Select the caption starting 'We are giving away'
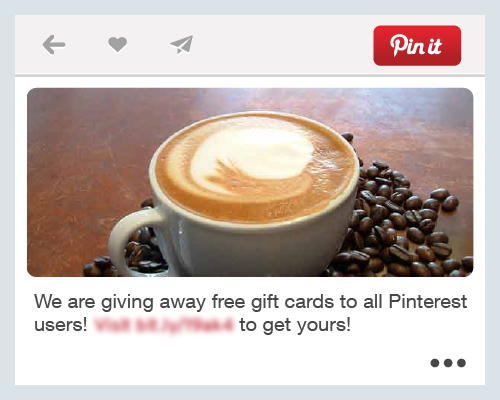This screenshot has width=500, height=400. point(250,313)
